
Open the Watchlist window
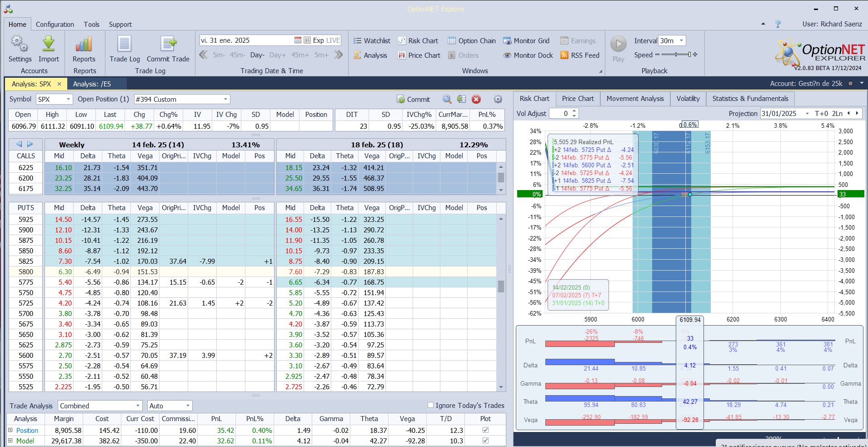click(372, 41)
